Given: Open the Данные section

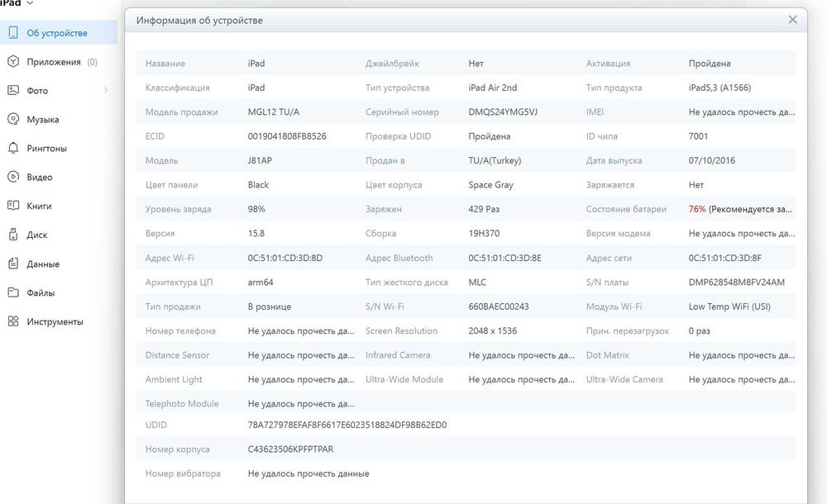Looking at the screenshot, I should tap(59, 264).
